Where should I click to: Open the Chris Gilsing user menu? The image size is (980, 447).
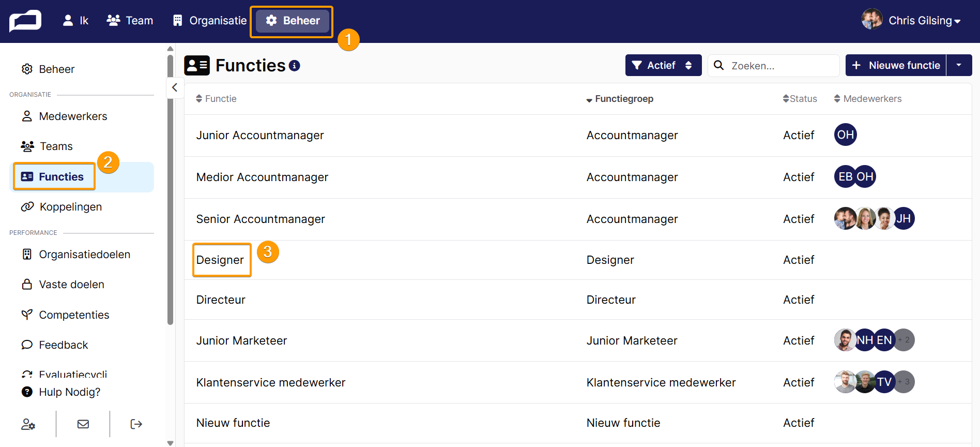pos(912,21)
